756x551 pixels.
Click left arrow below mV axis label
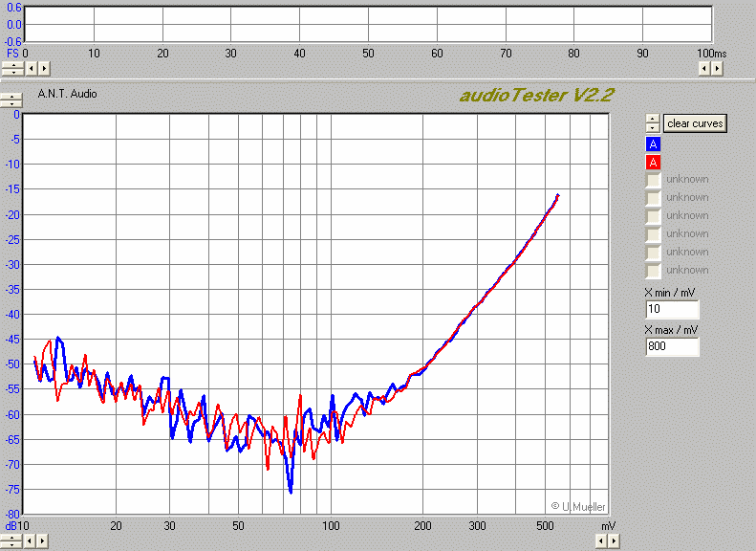tap(600, 540)
